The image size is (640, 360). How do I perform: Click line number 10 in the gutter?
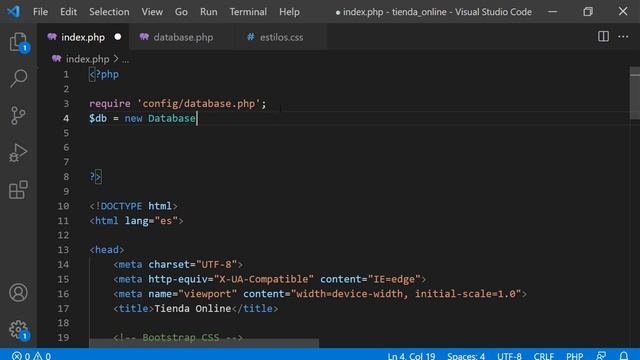[x=63, y=206]
